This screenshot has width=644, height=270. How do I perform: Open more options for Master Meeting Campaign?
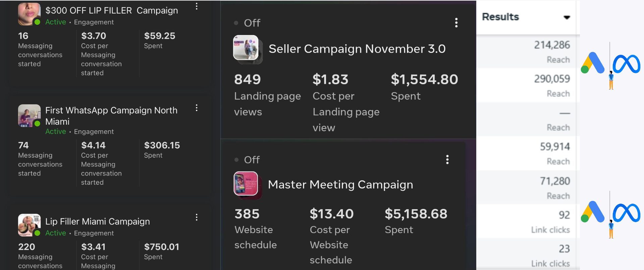(x=447, y=159)
